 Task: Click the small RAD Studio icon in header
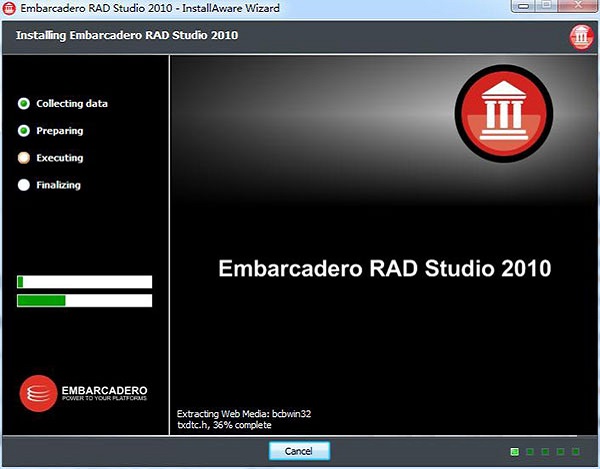pyautogui.click(x=581, y=37)
